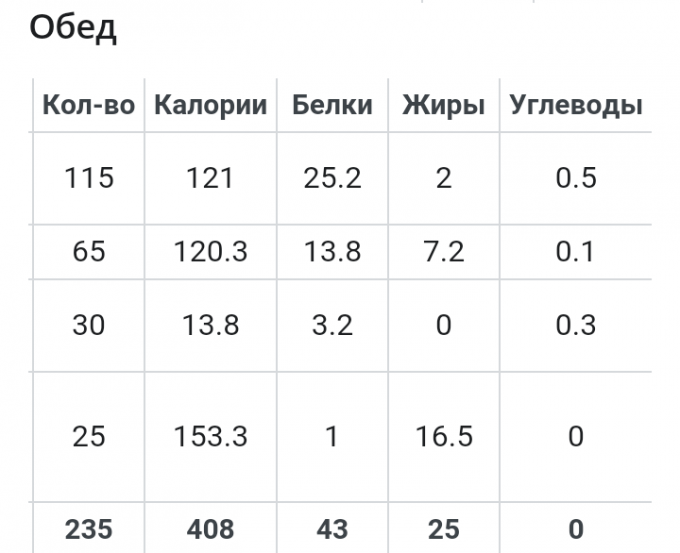
Task: Click the calories cell showing 153.3
Action: click(210, 436)
